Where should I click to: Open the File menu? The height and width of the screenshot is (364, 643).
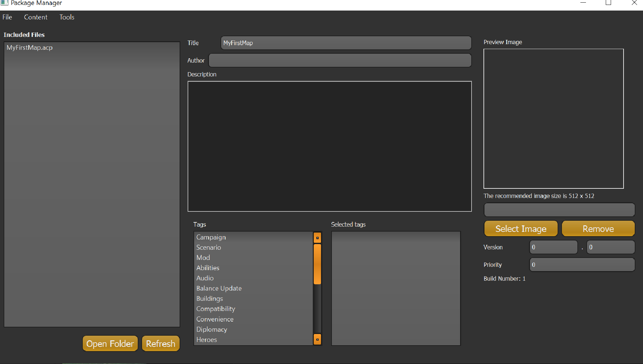[x=7, y=17]
